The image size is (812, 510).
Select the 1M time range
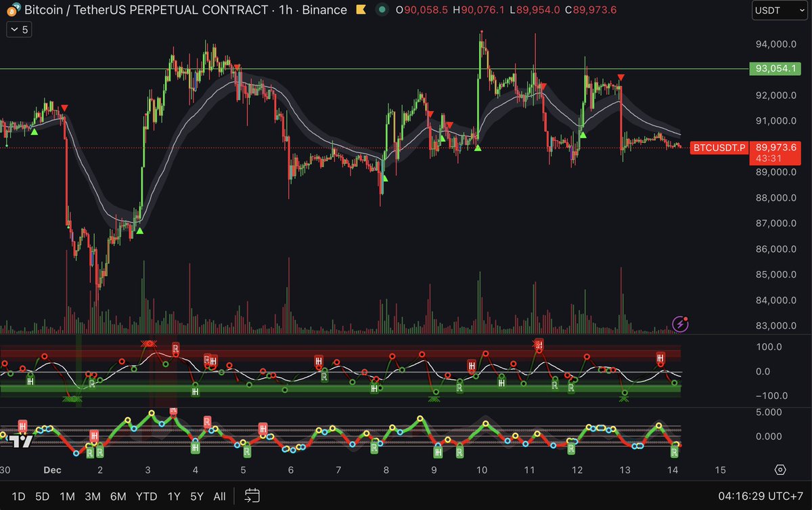tap(67, 496)
